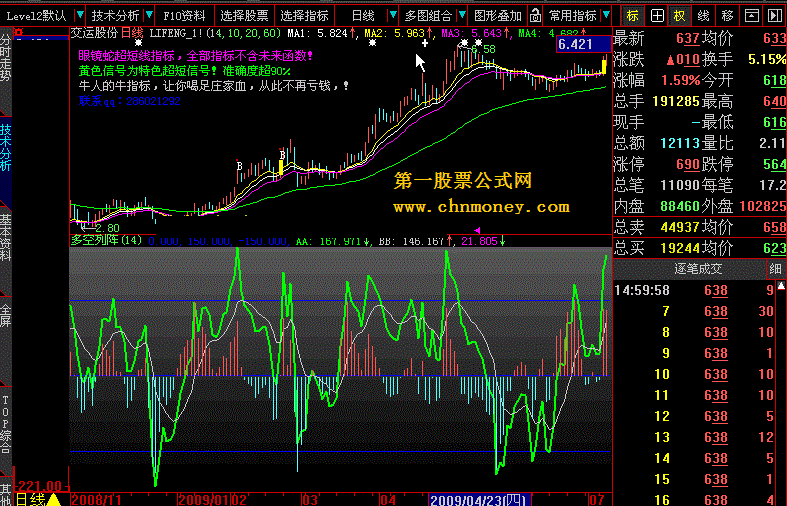Open the 技术分析 dropdown arrow
This screenshot has height=506, width=787.
[149, 15]
